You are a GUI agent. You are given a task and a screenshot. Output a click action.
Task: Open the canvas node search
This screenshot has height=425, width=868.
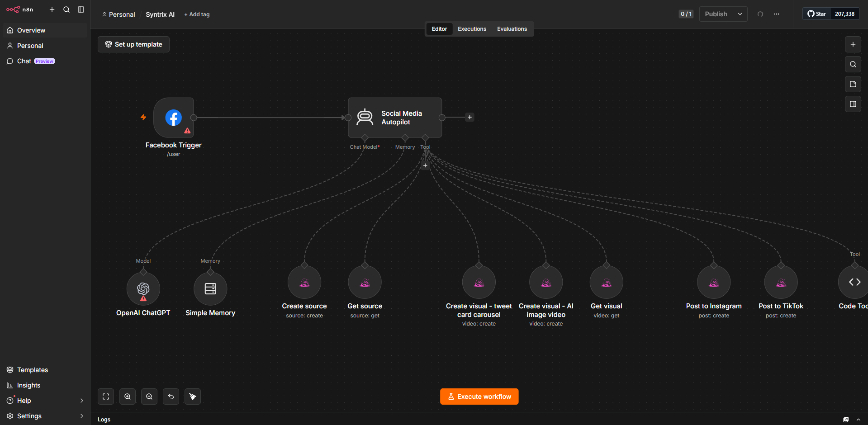pos(853,64)
